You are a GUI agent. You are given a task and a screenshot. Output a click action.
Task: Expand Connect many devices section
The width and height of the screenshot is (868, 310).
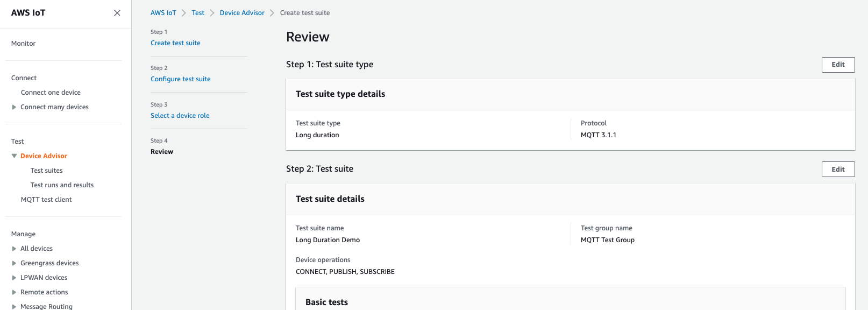coord(14,107)
